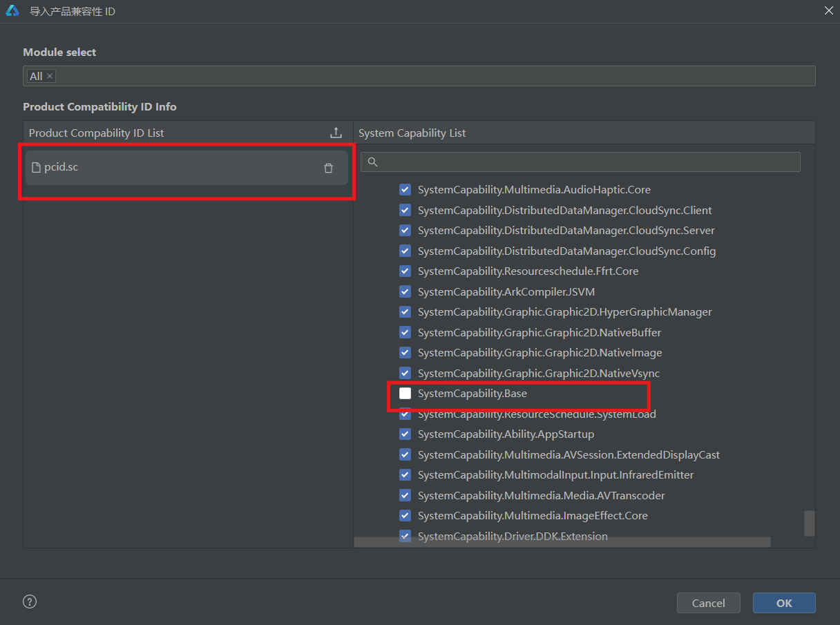Uncheck SystemCapability.ArkCompiler.JSVM
Viewport: 840px width, 625px height.
(405, 291)
